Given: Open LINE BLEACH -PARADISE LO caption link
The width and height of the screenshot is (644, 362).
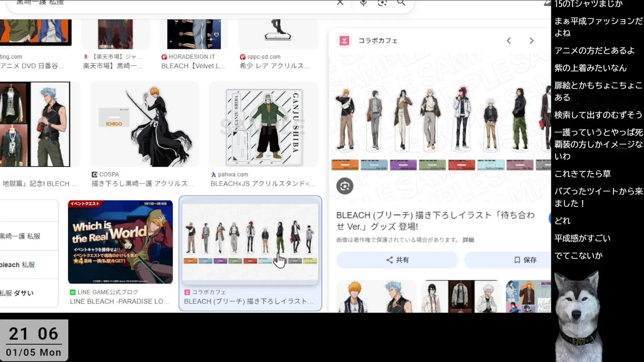Looking at the screenshot, I should 120,301.
